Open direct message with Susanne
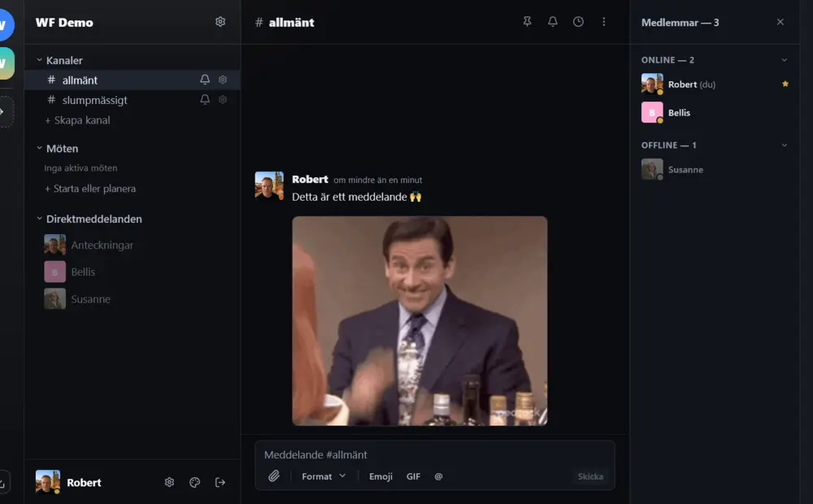 [77, 298]
